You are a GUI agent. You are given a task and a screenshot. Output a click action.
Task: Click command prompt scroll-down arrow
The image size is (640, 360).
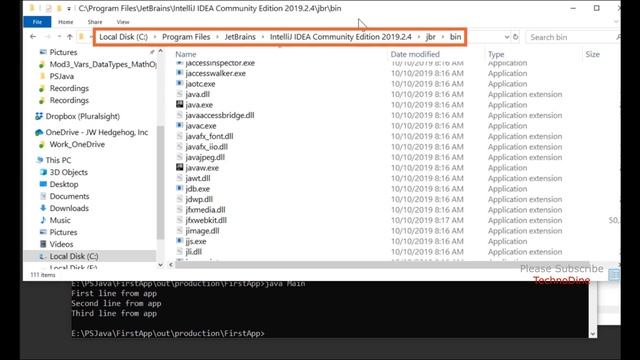tap(593, 333)
